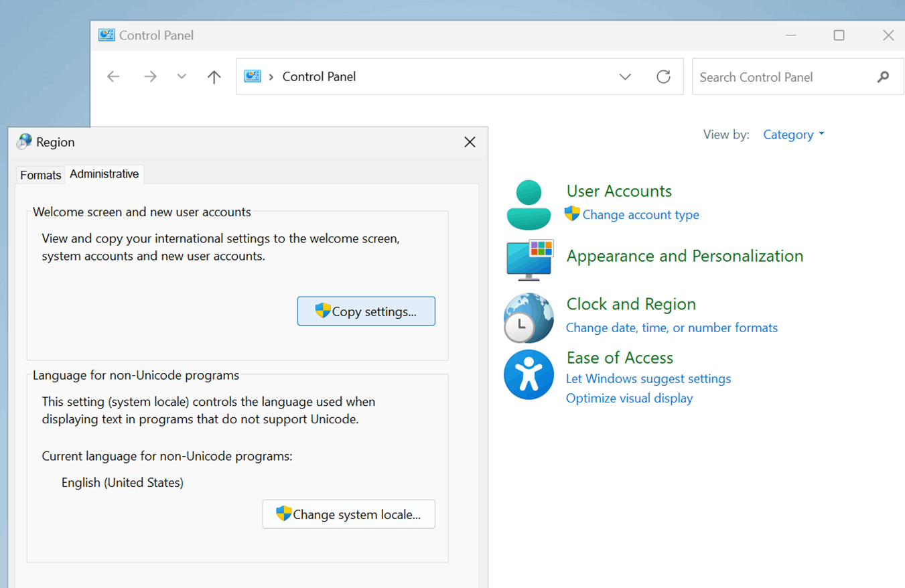Click the Control Panel icon in address bar
The height and width of the screenshot is (588, 905).
(x=253, y=76)
